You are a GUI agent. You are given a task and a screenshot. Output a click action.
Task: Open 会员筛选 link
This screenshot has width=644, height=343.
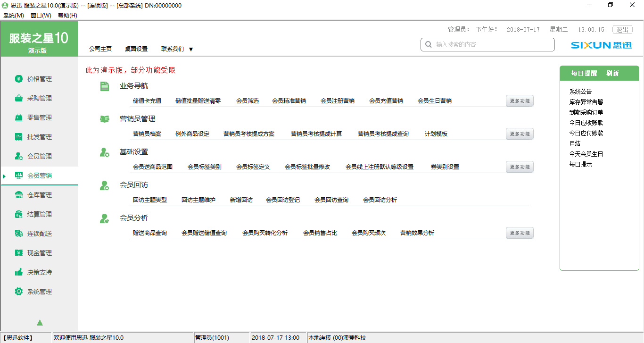(x=248, y=100)
